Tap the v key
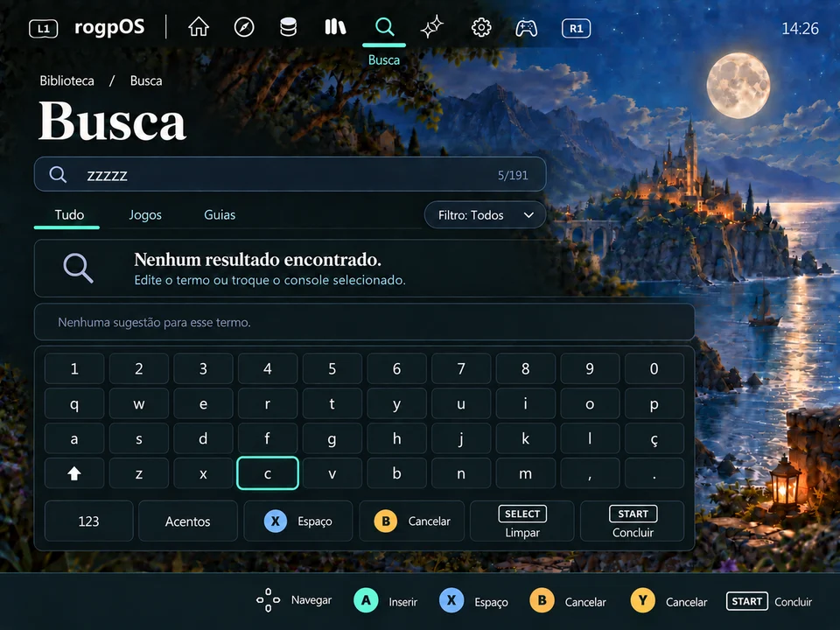The image size is (840, 630). (332, 473)
